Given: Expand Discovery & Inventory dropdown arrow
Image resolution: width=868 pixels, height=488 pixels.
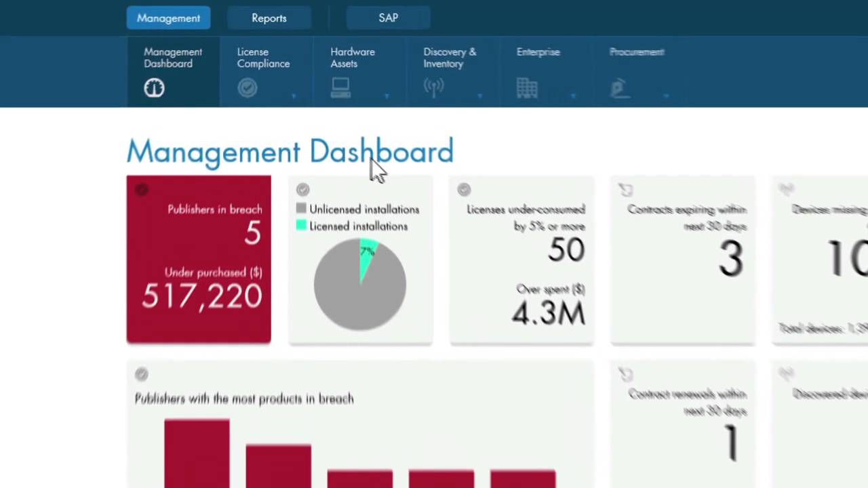Looking at the screenshot, I should [x=479, y=96].
